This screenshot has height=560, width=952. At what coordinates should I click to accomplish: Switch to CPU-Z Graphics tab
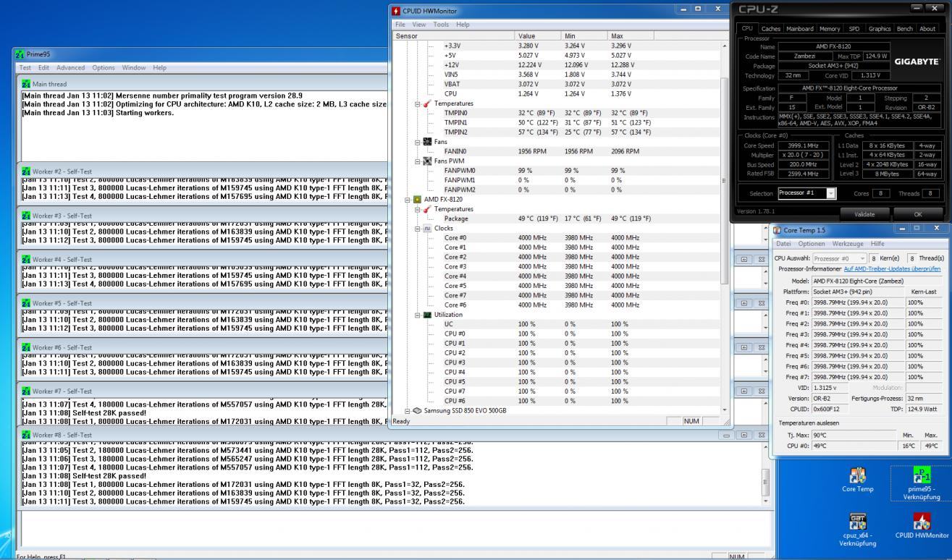[880, 28]
